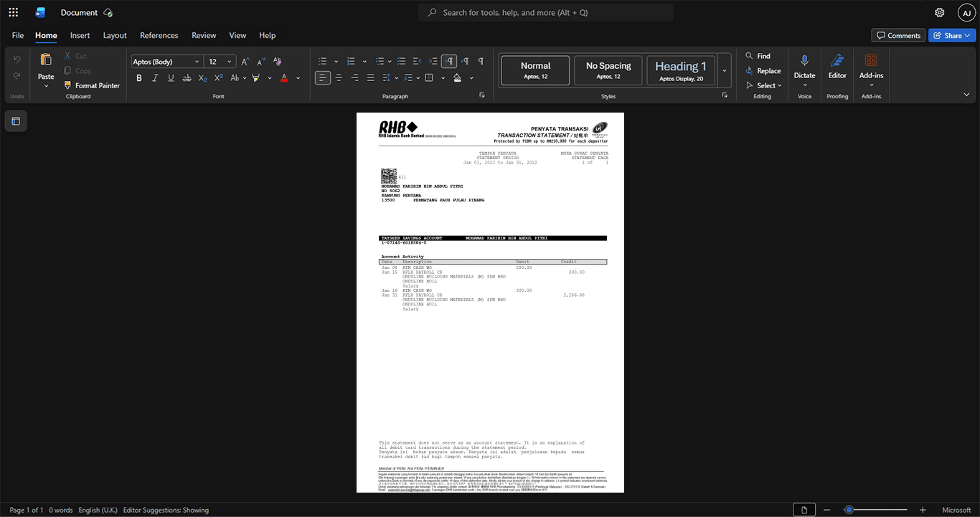
Task: Click the Word app icon
Action: point(40,12)
